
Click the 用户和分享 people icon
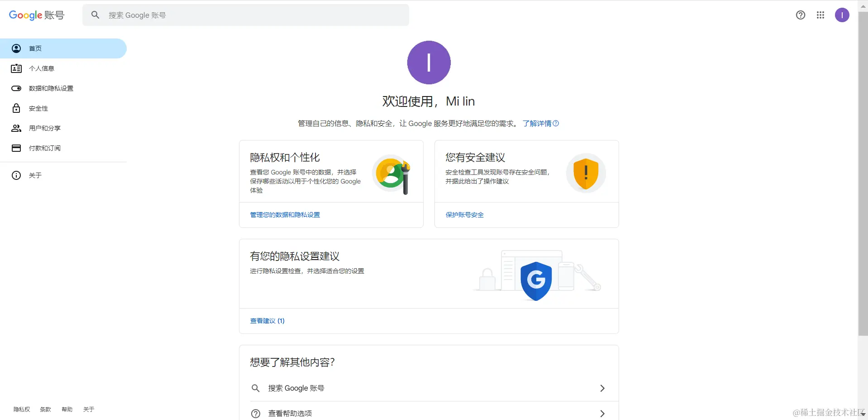pos(16,128)
